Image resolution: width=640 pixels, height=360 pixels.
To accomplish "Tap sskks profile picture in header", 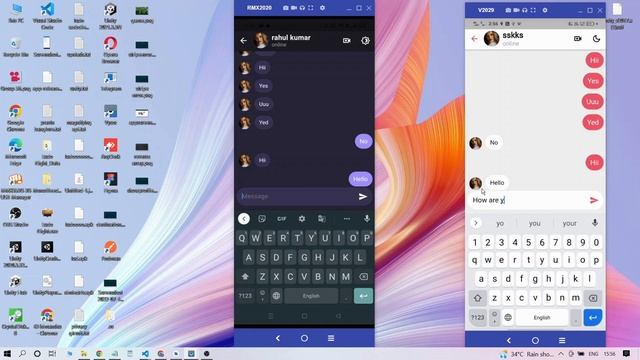I will click(x=491, y=39).
